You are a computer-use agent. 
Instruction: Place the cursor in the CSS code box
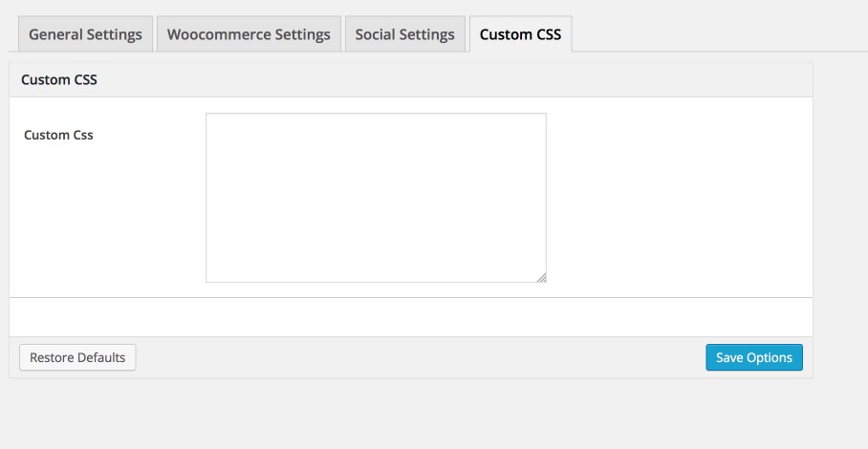[376, 198]
